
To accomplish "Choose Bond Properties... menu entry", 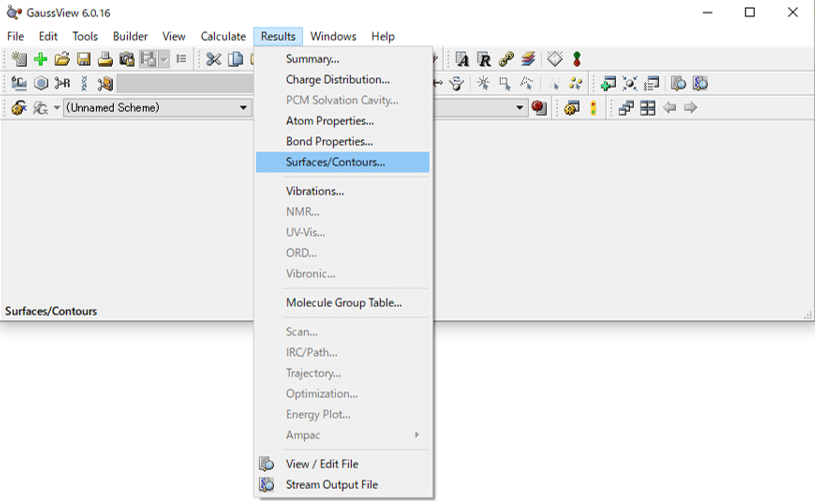I will click(343, 141).
